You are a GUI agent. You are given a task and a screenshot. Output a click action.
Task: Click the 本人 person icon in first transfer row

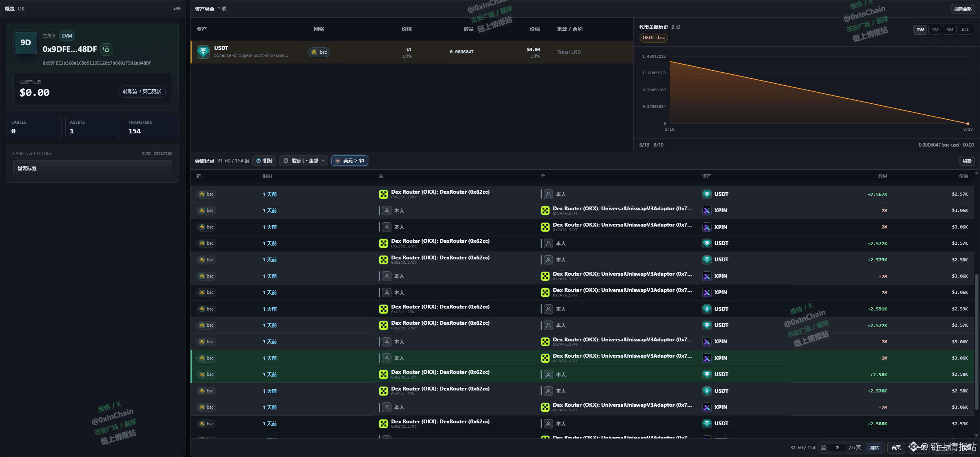(x=548, y=194)
